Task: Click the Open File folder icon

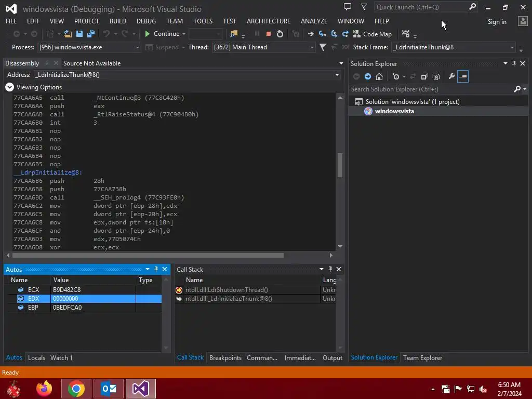Action: point(68,34)
